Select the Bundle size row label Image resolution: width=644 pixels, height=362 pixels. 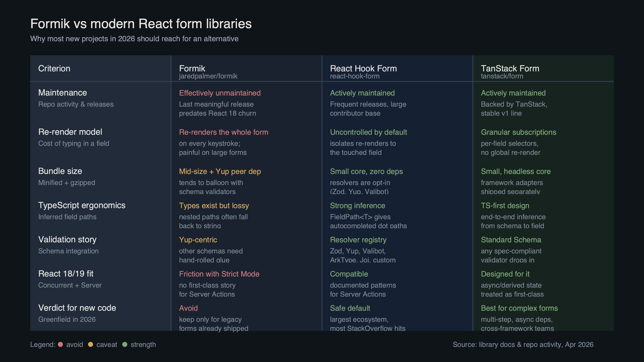tap(60, 171)
